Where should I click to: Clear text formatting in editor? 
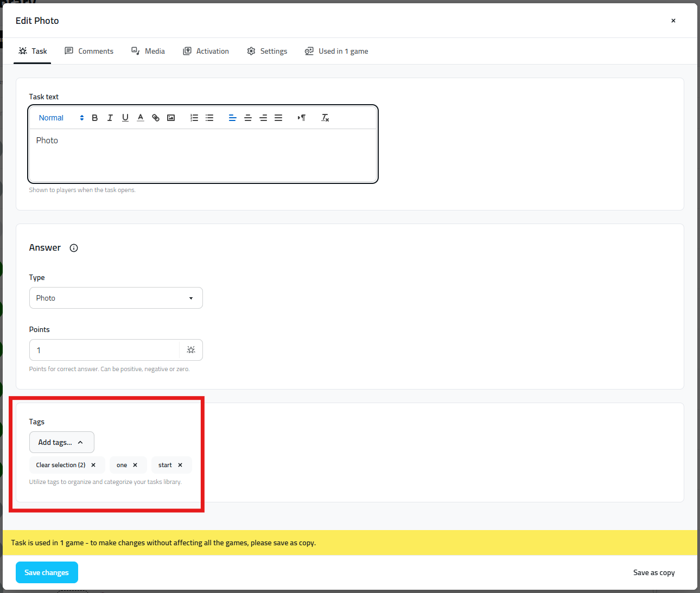click(x=325, y=118)
